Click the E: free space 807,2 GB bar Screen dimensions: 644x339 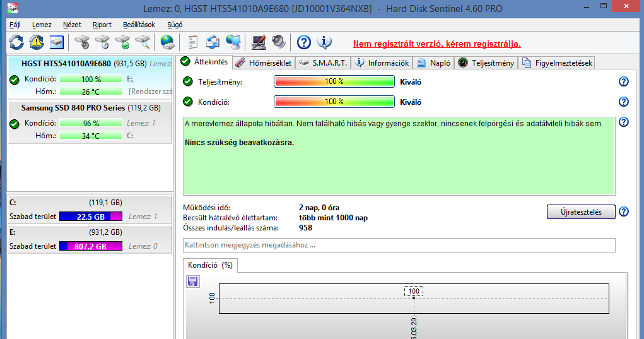pyautogui.click(x=91, y=246)
